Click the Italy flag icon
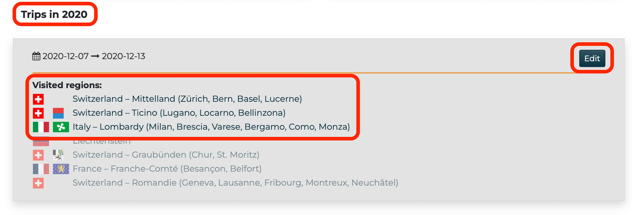The image size is (644, 215). (x=41, y=127)
